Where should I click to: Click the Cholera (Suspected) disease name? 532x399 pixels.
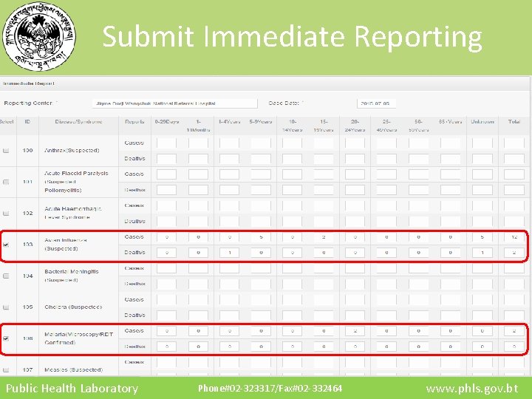(73, 307)
